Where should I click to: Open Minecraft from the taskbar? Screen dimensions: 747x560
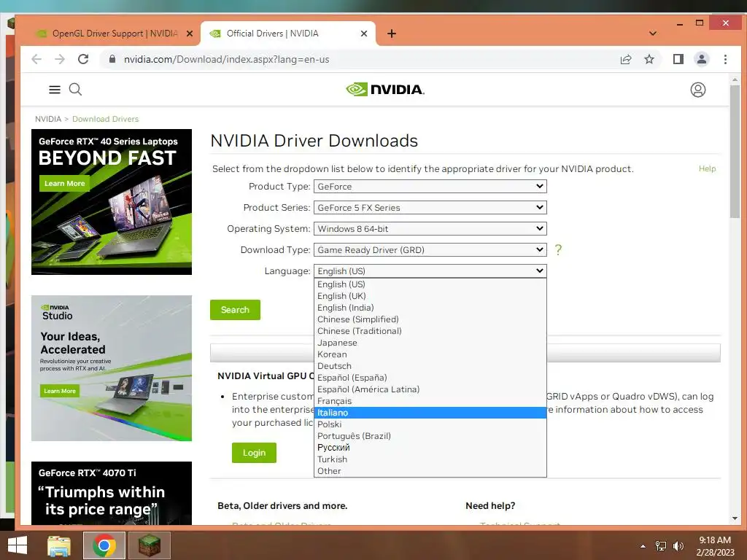(149, 545)
